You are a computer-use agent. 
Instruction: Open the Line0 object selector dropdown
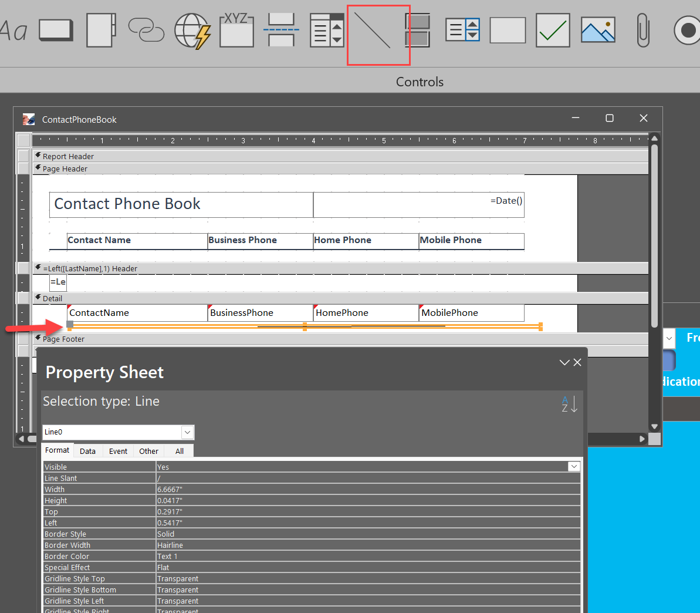pos(187,432)
